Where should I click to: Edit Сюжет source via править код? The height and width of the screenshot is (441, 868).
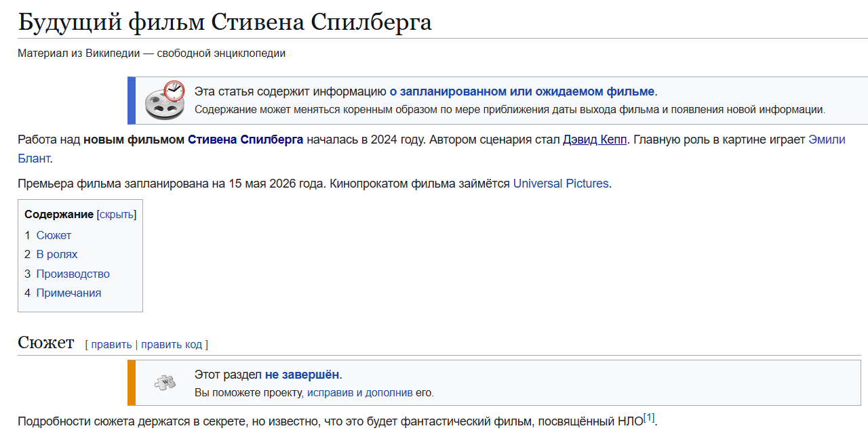[172, 344]
